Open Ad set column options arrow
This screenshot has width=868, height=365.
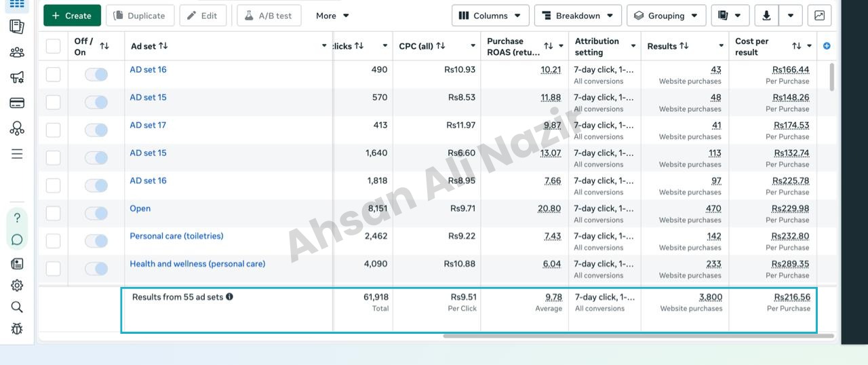(x=324, y=46)
